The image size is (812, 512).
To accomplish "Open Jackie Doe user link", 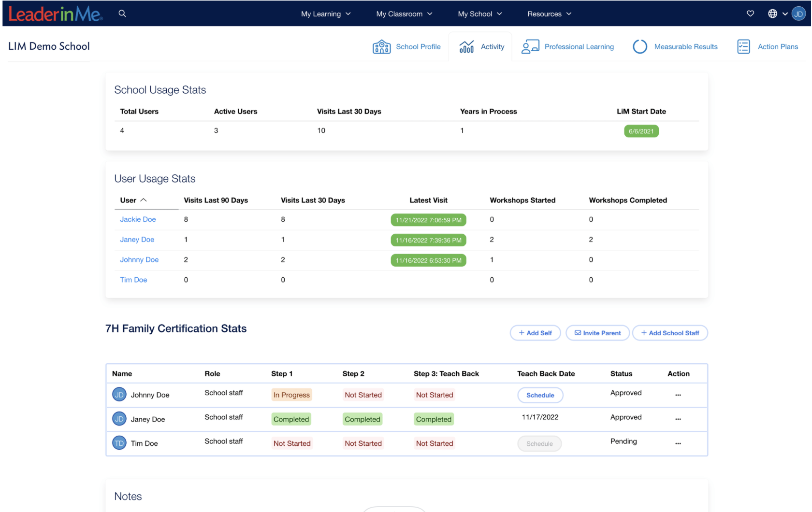I will coord(138,219).
